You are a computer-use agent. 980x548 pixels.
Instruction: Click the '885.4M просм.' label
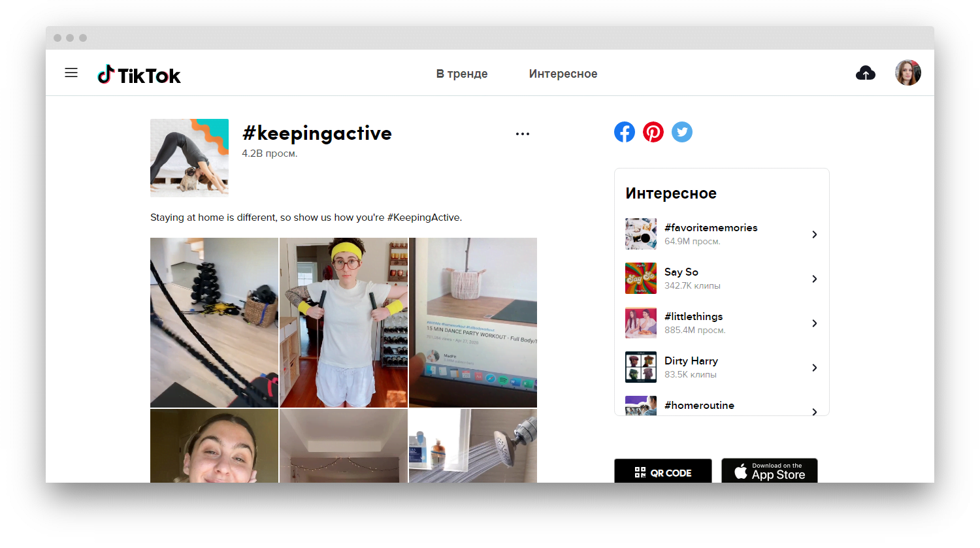coord(695,330)
